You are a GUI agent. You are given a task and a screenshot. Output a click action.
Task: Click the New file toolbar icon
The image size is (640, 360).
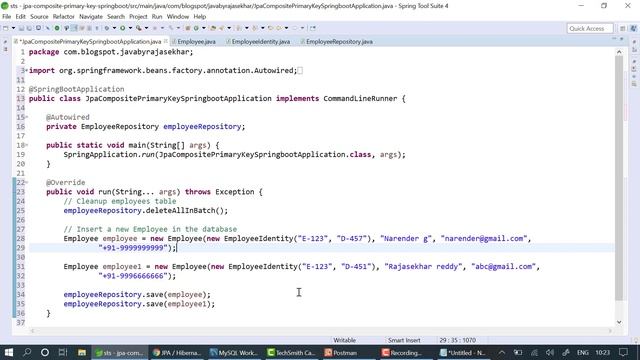click(x=6, y=28)
